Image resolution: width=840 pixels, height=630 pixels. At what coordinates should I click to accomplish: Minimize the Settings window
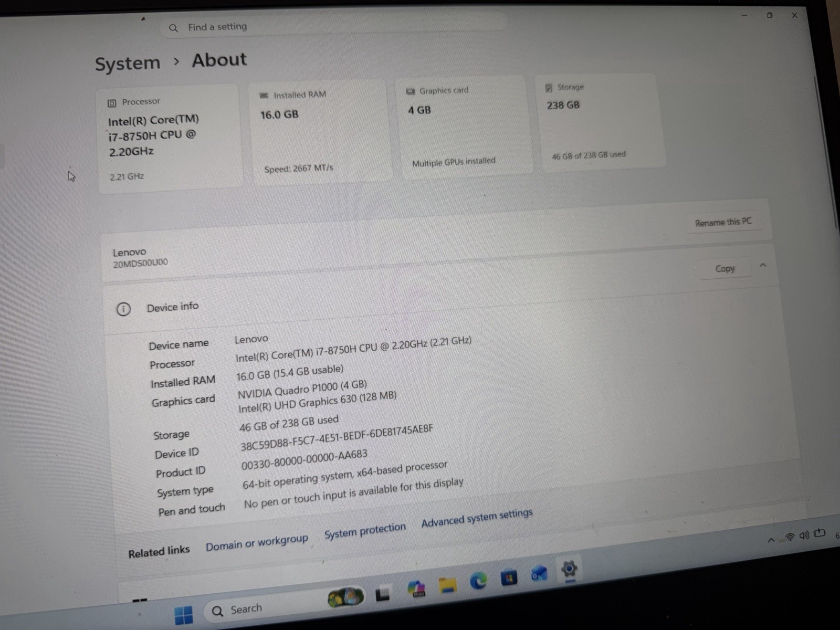click(x=744, y=16)
